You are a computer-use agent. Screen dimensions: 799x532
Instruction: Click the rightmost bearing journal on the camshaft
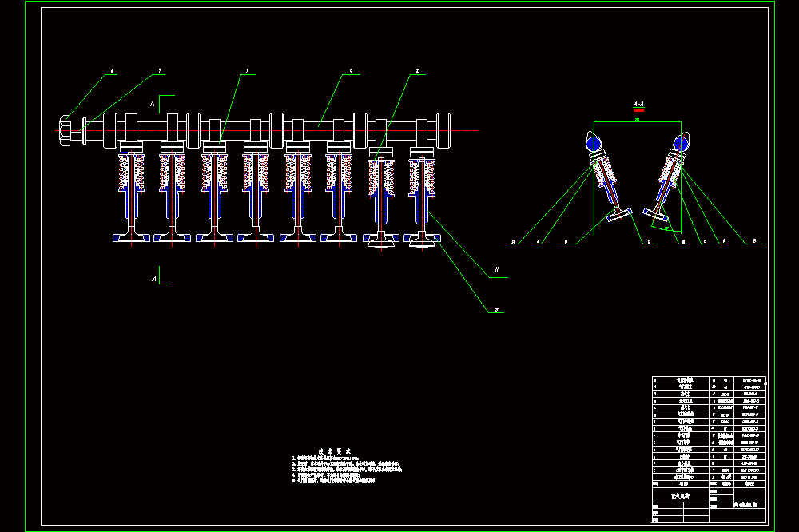443,130
